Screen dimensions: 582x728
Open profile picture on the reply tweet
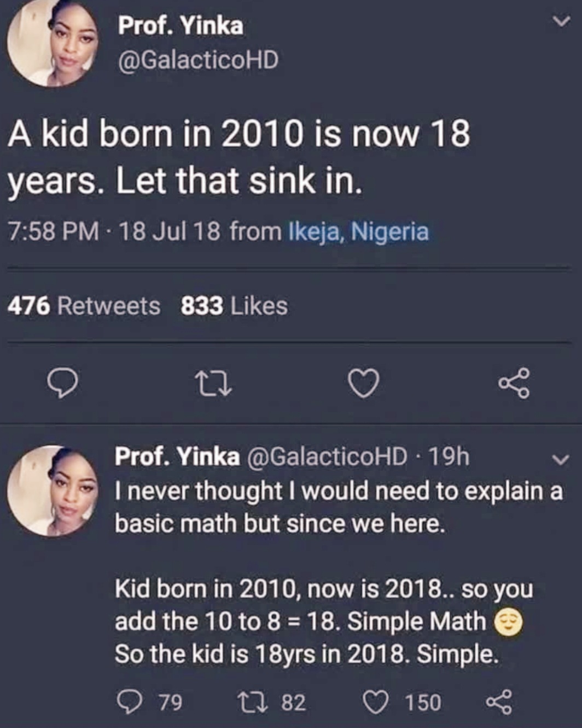[x=53, y=490]
